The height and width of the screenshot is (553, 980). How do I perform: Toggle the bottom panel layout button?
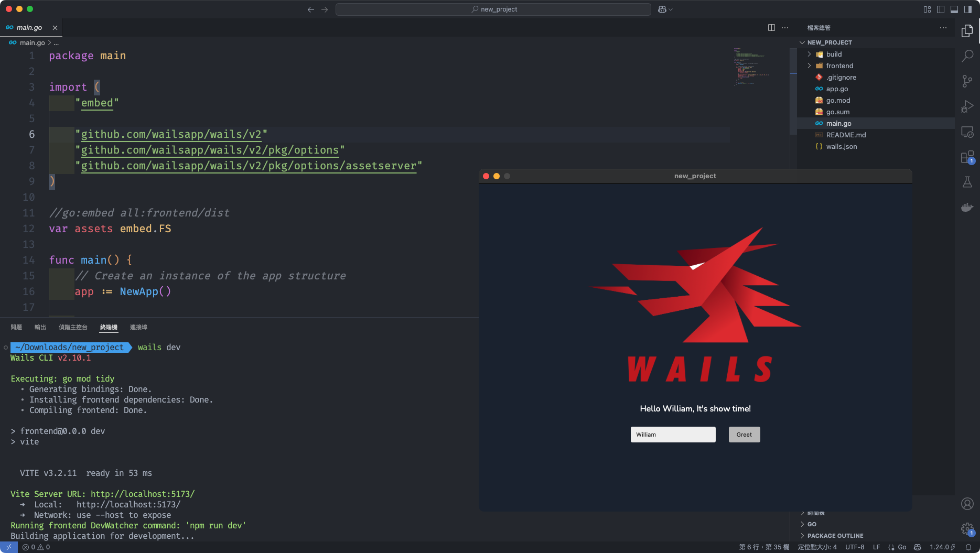click(954, 9)
